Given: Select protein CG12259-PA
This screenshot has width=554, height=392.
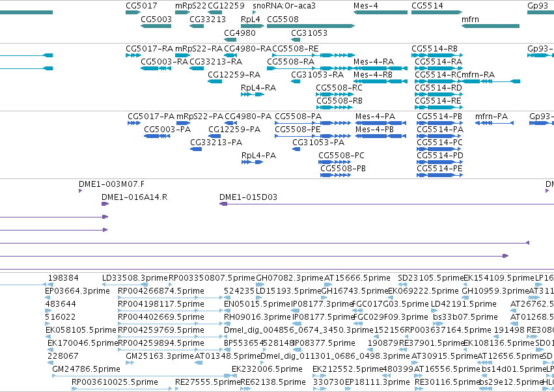Looking at the screenshot, I should 214,136.
